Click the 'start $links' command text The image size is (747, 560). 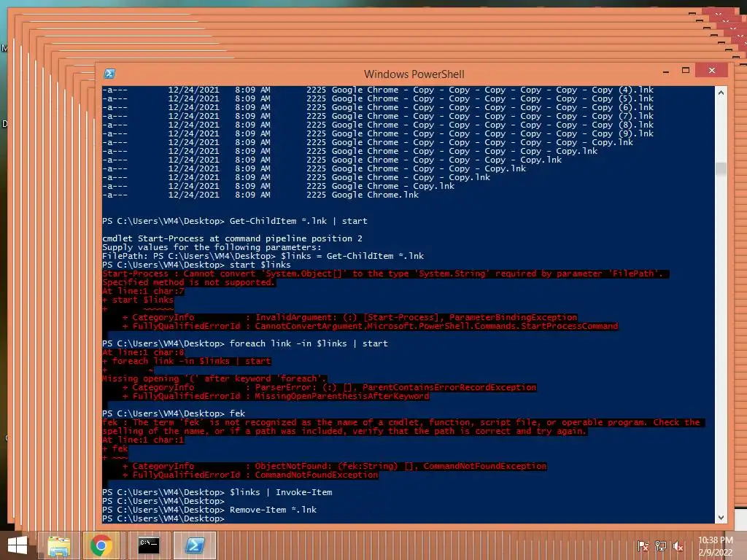[x=260, y=265]
